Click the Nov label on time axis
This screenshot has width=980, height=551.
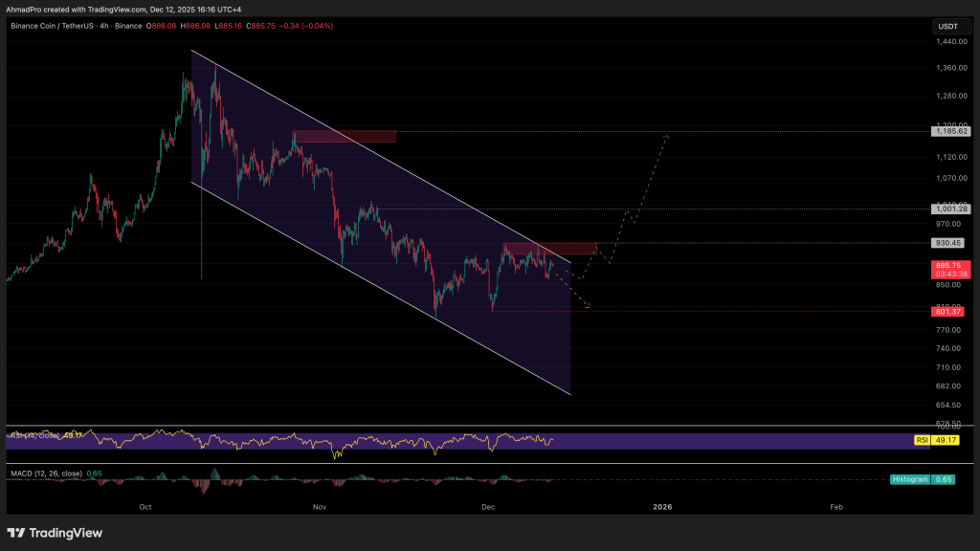tap(321, 506)
